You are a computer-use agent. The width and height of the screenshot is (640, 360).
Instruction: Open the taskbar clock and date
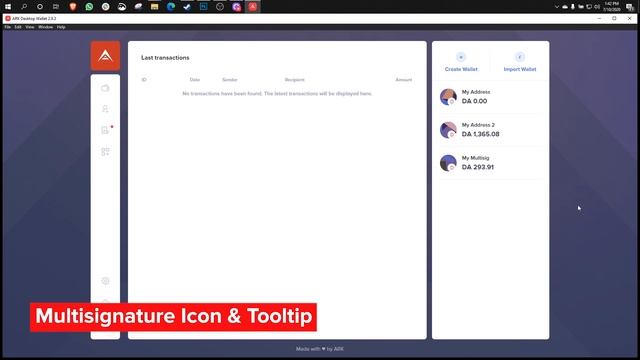point(611,7)
